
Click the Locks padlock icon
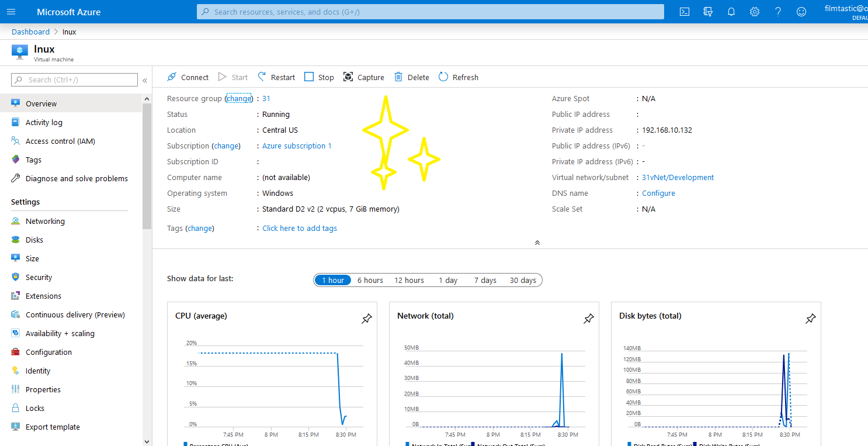click(16, 408)
